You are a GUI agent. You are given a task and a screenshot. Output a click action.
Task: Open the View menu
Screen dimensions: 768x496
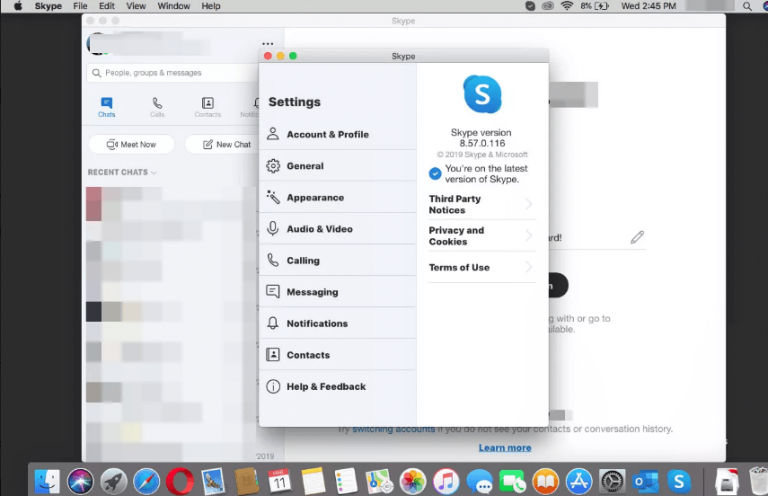pos(136,6)
